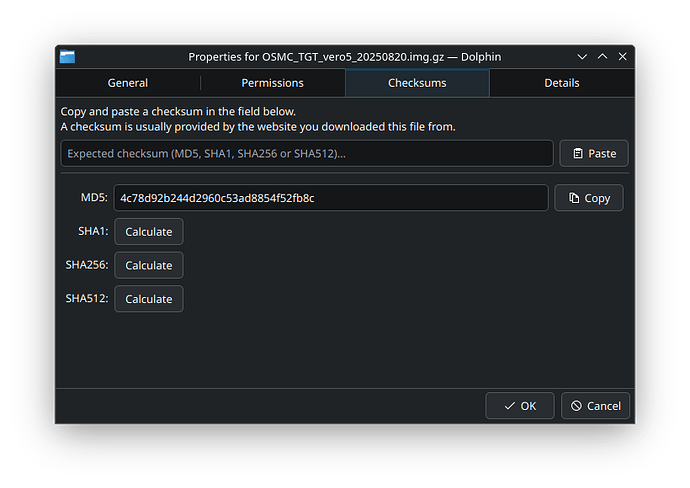
Task: Confirm the dialog with OK
Action: (519, 406)
